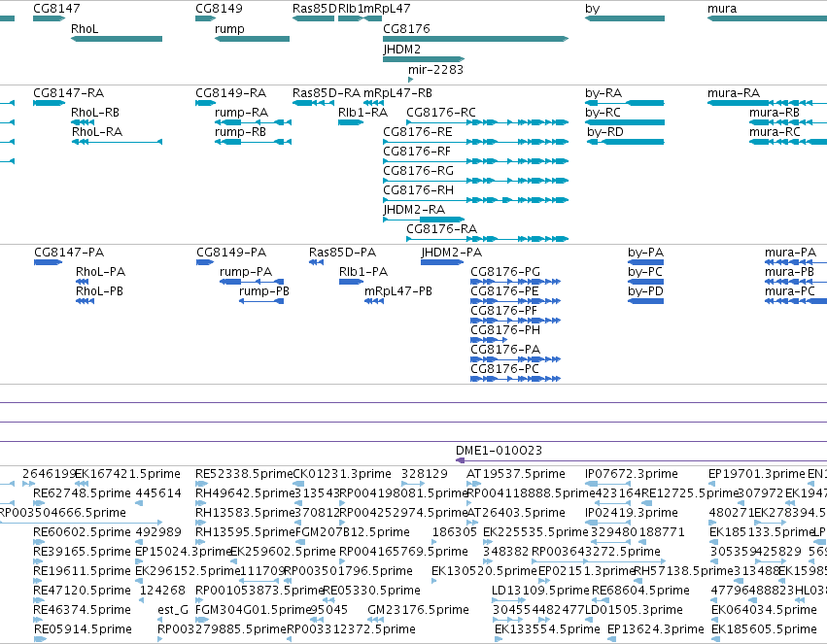Click the DME1-010023 feature label
Screen dimensions: 827x644
coord(499,451)
